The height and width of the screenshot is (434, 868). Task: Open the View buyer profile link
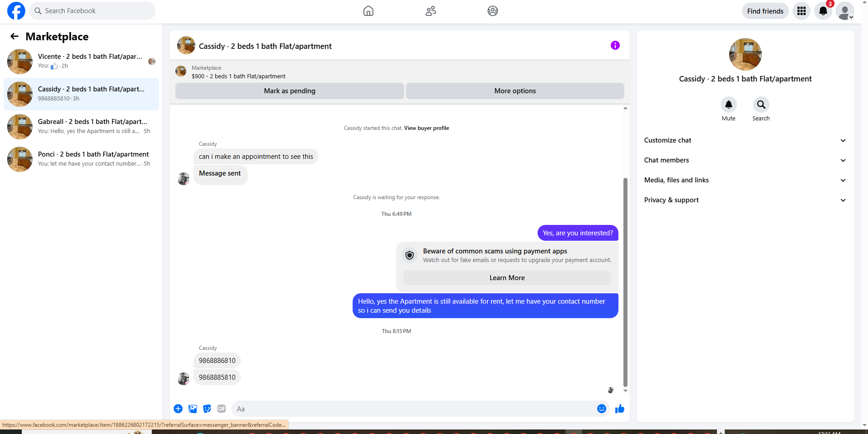click(426, 128)
